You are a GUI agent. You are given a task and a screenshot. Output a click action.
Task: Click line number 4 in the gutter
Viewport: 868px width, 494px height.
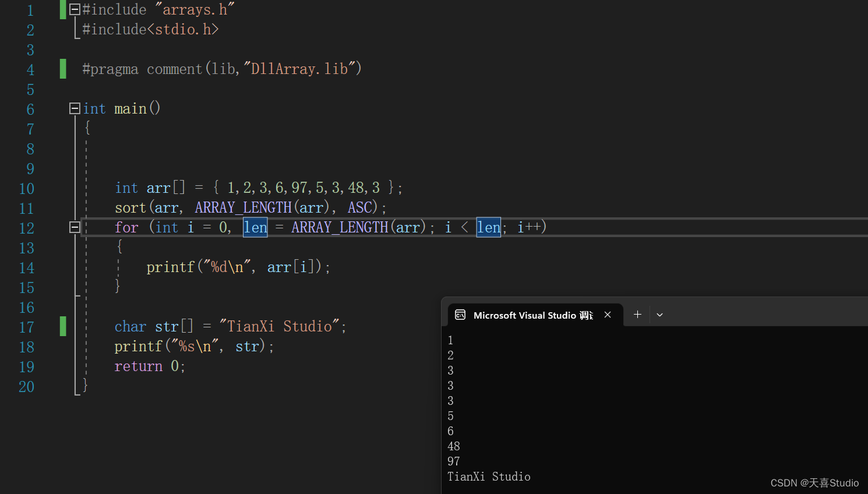30,70
